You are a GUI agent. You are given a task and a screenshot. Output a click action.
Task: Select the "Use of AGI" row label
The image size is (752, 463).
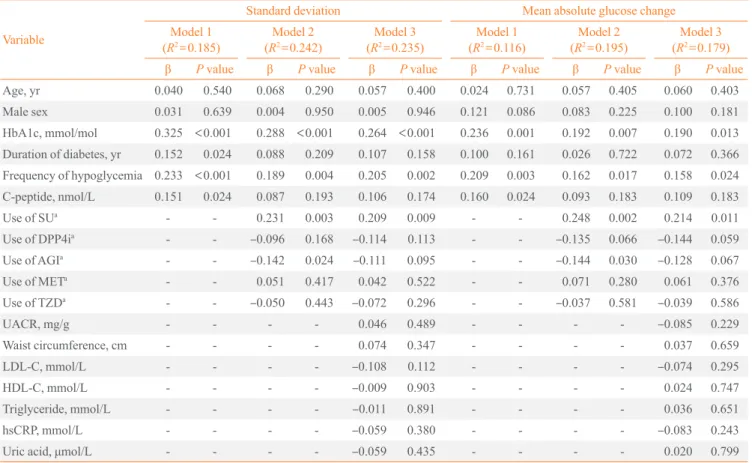33,260
